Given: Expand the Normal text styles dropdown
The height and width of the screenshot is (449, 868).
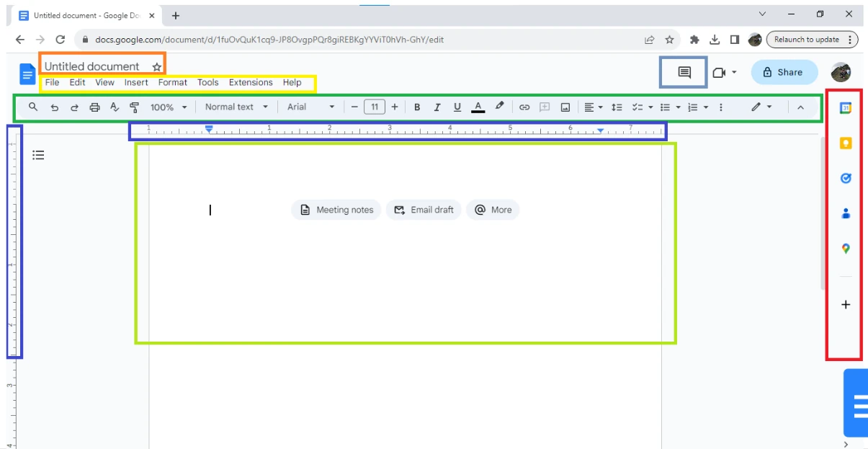Looking at the screenshot, I should tap(236, 107).
